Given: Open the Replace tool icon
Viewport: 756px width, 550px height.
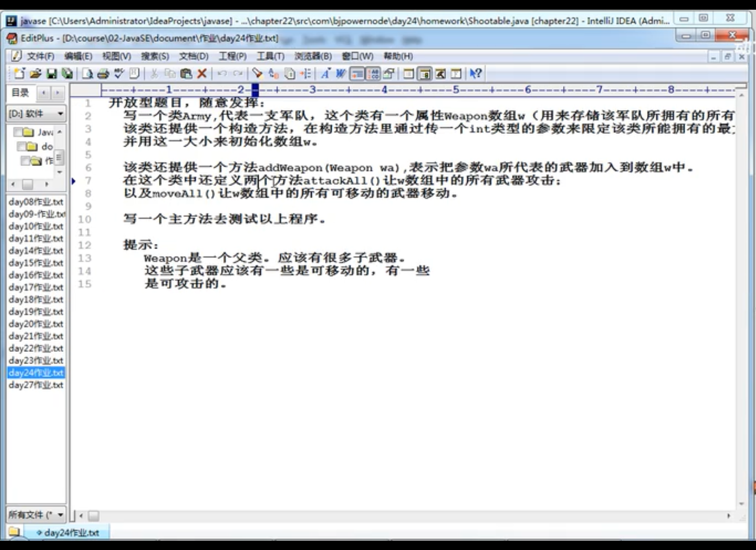Looking at the screenshot, I should click(274, 74).
